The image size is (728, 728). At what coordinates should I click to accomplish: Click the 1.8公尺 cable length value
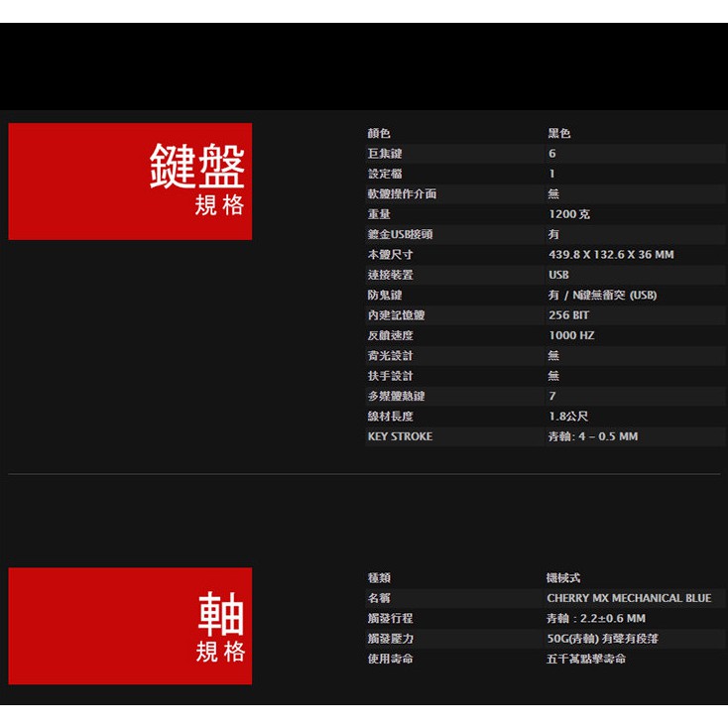(568, 417)
